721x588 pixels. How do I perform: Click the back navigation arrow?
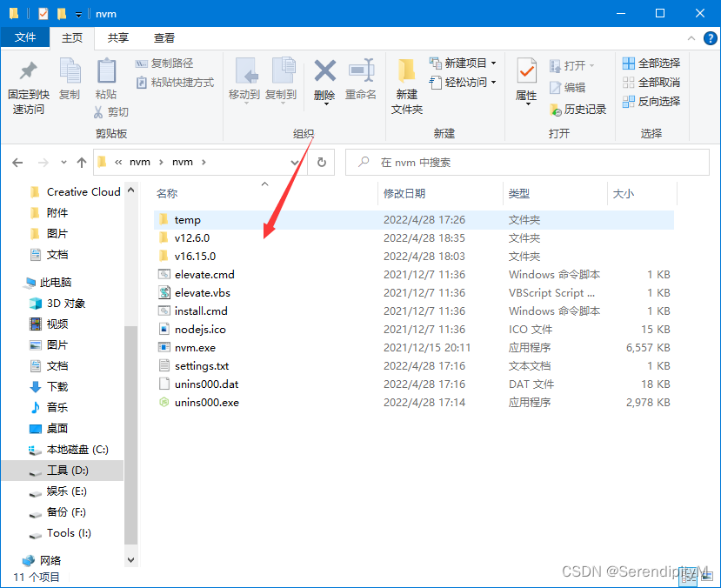coord(17,162)
